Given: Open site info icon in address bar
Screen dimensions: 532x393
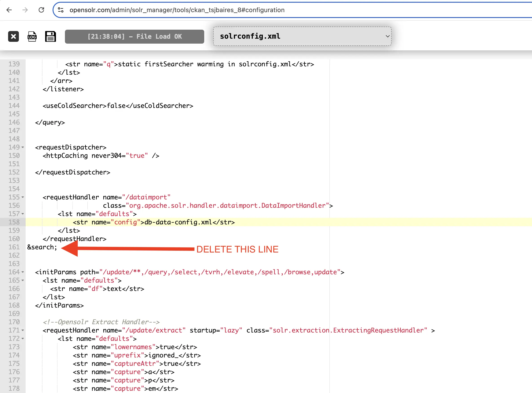Looking at the screenshot, I should [x=61, y=10].
